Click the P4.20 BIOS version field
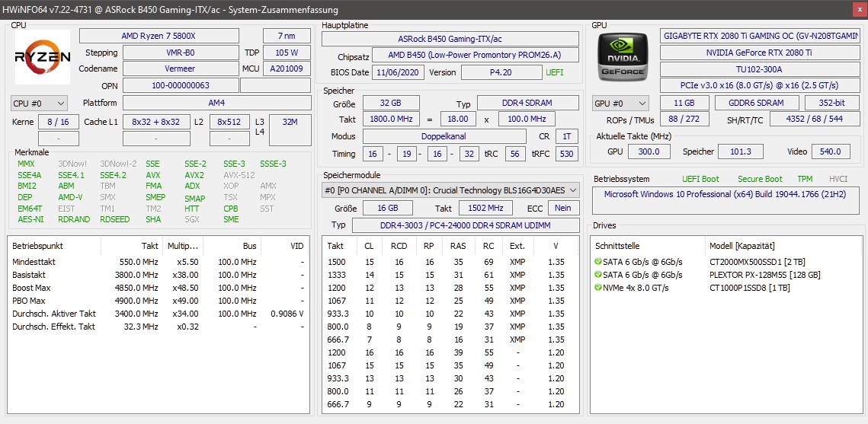 coord(501,72)
